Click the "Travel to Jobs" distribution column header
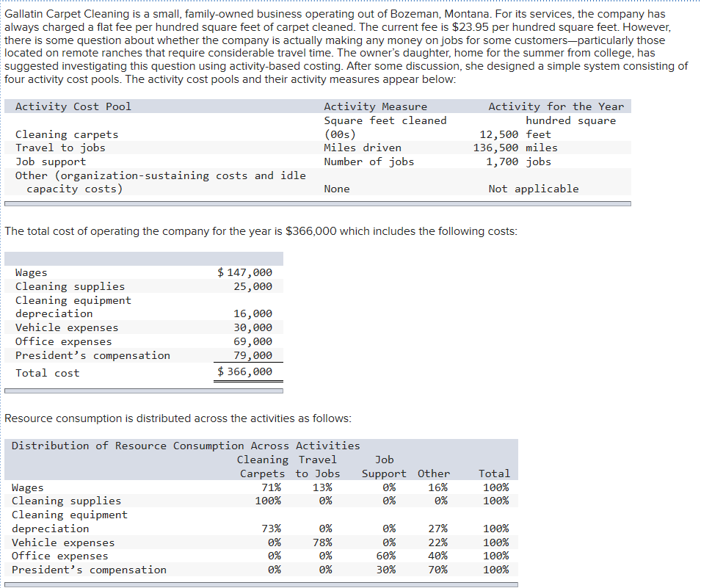 (318, 466)
